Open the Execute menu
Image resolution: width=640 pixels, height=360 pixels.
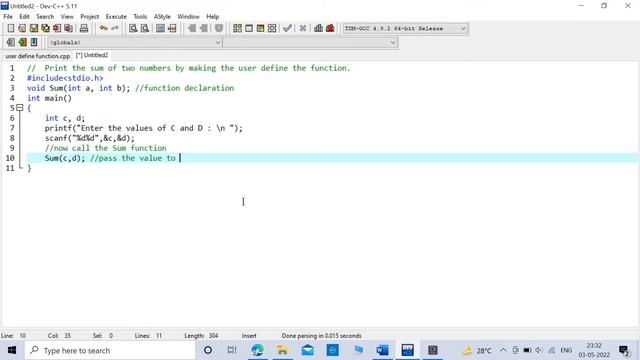(x=116, y=17)
